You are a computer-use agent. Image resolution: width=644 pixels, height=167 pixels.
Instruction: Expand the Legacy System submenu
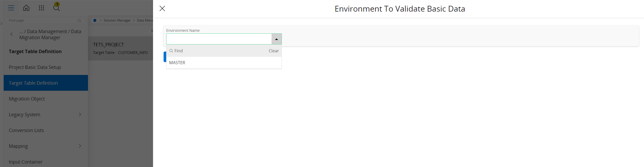click(x=80, y=114)
